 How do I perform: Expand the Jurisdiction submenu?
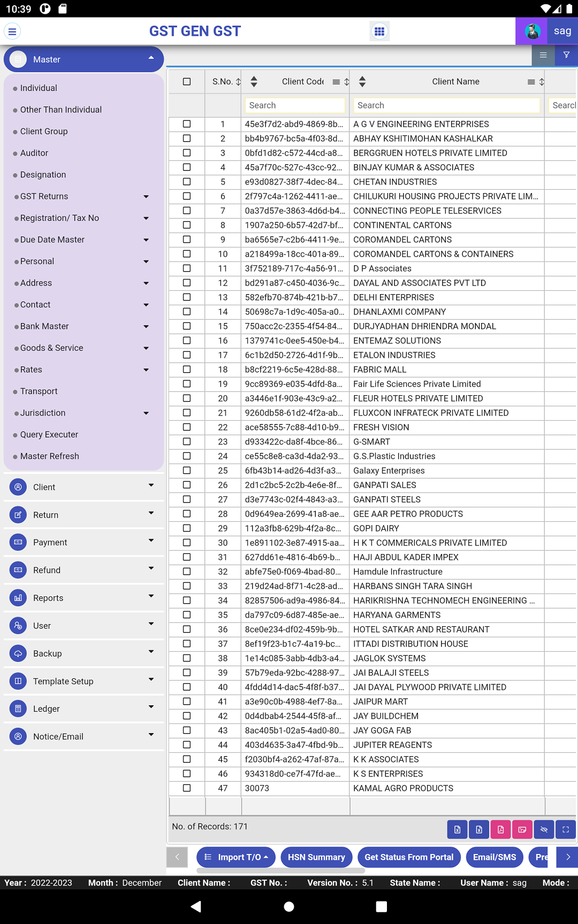tap(146, 413)
